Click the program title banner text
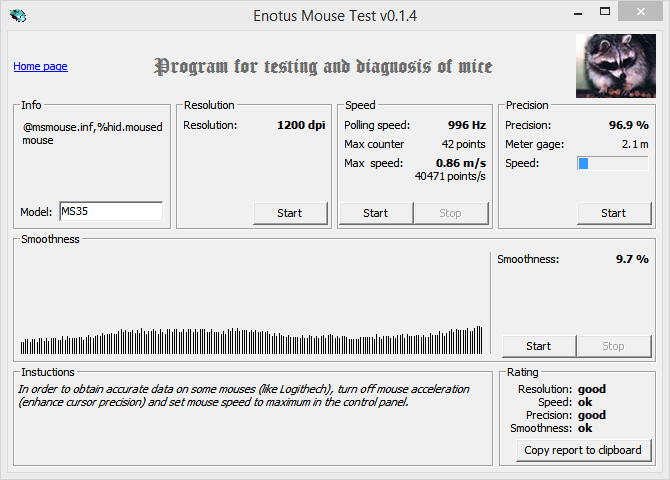Screen dimensions: 670x480 [323, 67]
